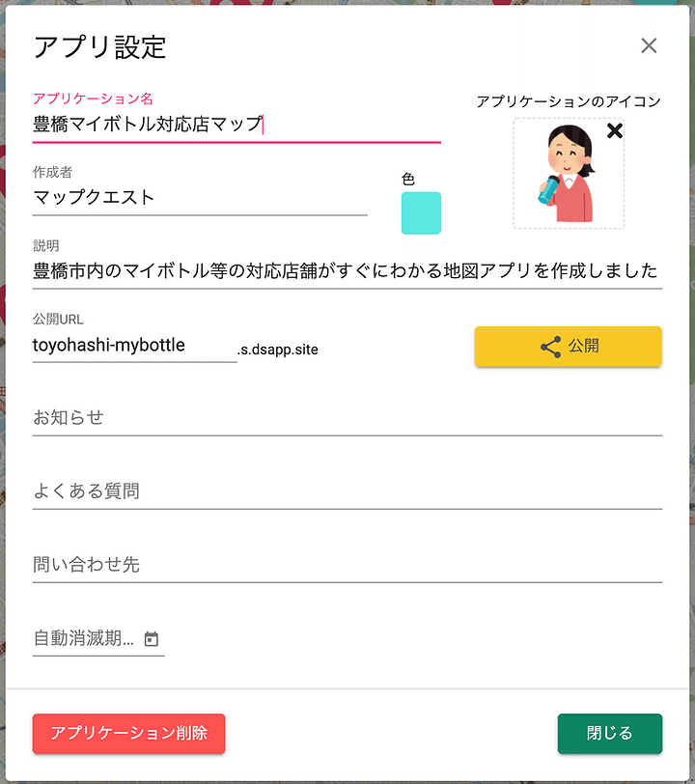Focus the 作成者 field containing マップクエスト
The height and width of the screenshot is (784, 695).
point(200,197)
